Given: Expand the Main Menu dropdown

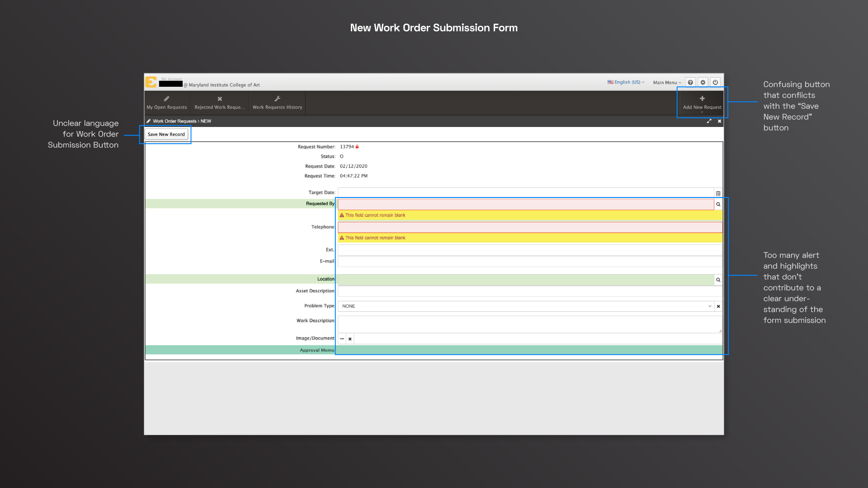Looking at the screenshot, I should coord(667,83).
